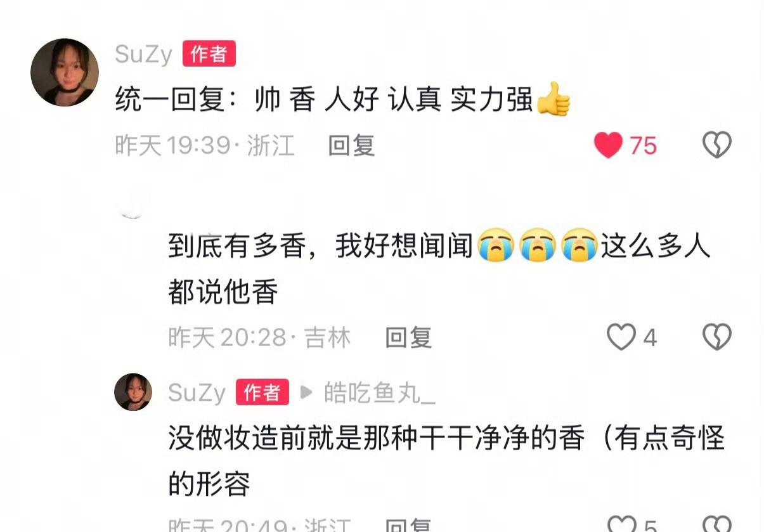Reply to the 20:28 Jilin comment
Image resolution: width=764 pixels, height=532 pixels.
point(409,337)
